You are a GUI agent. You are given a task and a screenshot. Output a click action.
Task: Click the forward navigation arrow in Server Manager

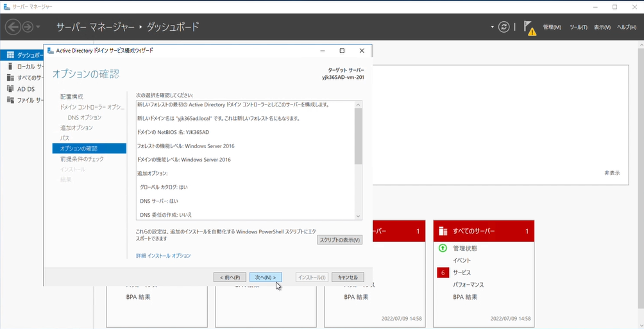tap(28, 27)
